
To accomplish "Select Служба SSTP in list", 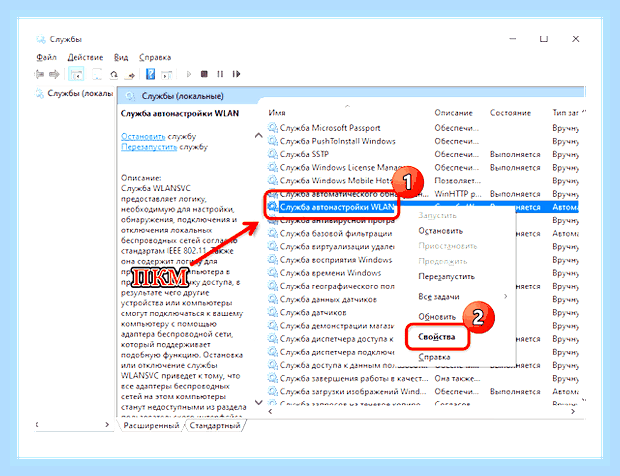I will coord(304,154).
